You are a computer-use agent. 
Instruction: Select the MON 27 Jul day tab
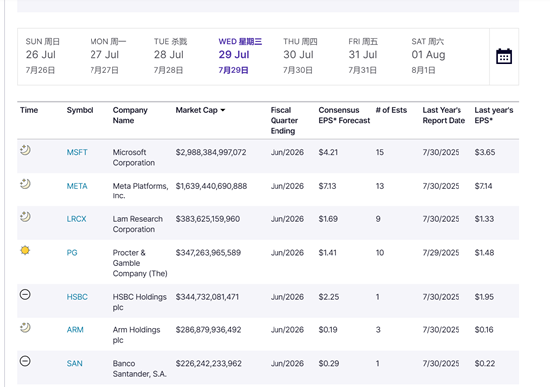tap(108, 56)
